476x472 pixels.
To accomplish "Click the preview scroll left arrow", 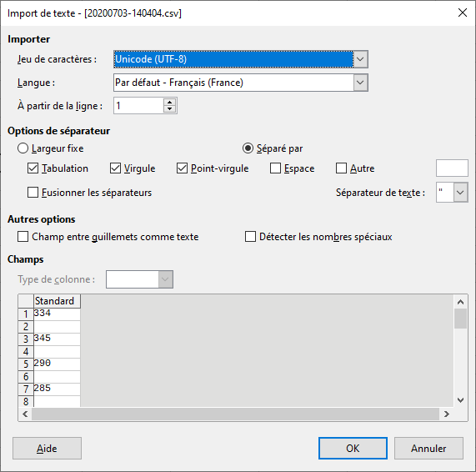I will [x=25, y=414].
